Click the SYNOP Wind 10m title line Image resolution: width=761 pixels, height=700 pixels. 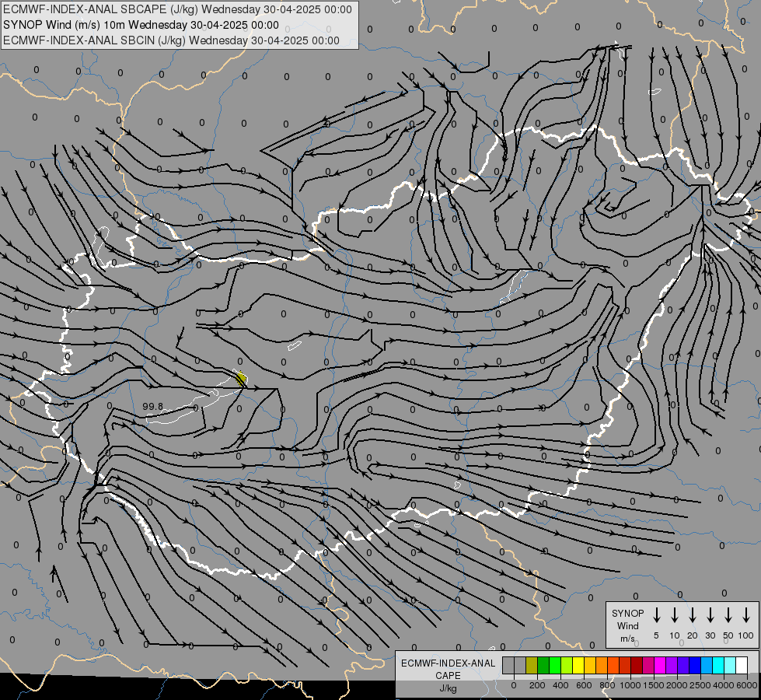[141, 25]
